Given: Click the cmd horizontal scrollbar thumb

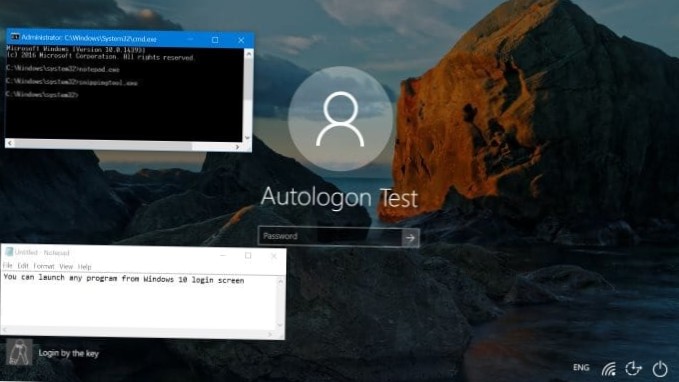Looking at the screenshot, I should click(x=103, y=145).
